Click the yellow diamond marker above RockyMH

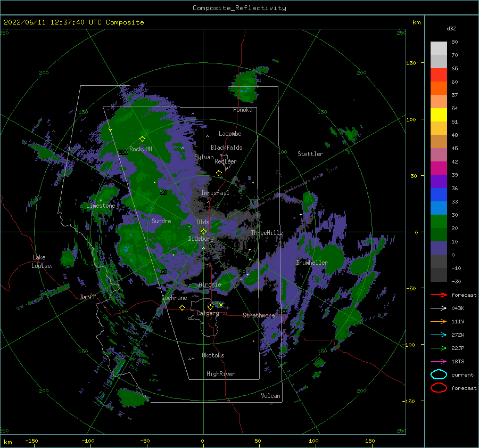[142, 139]
